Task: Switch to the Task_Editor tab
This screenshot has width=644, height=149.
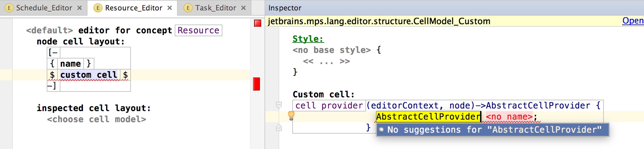Action: [216, 8]
